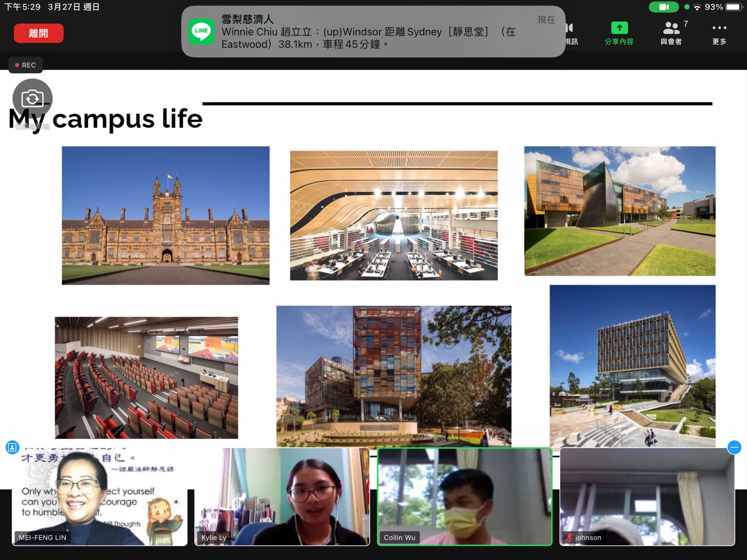
Task: Tap the battery icon showing 93%
Action: [733, 7]
